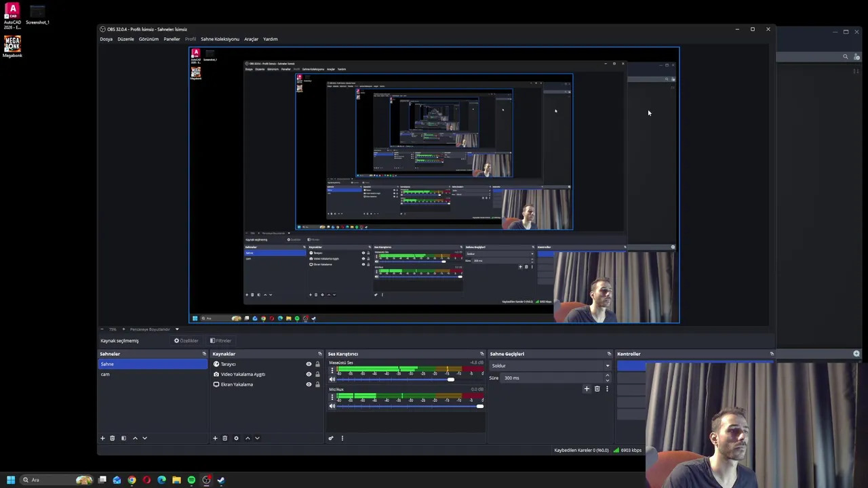Toggle visibility of Tarayıcı source
Viewport: 868px width, 488px height.
[309, 364]
